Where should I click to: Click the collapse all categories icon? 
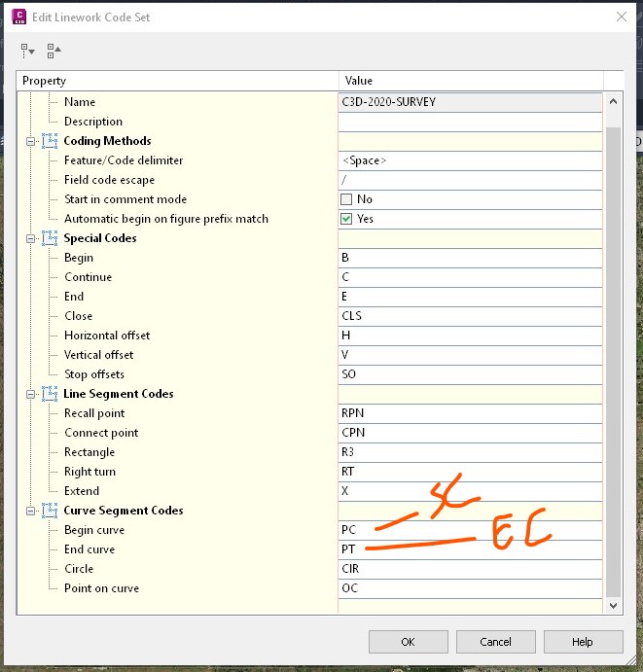(x=54, y=51)
